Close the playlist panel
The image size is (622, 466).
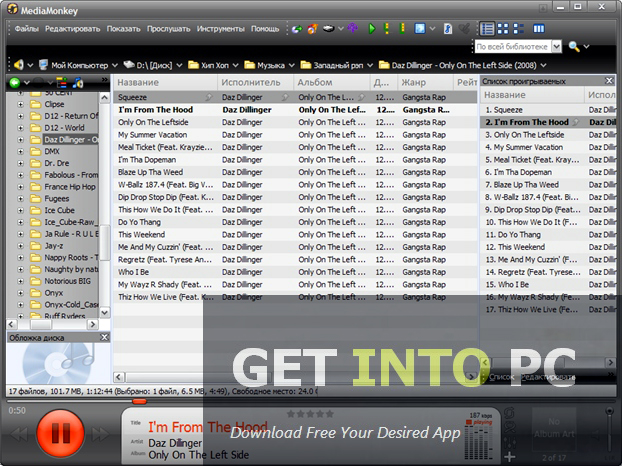(609, 81)
